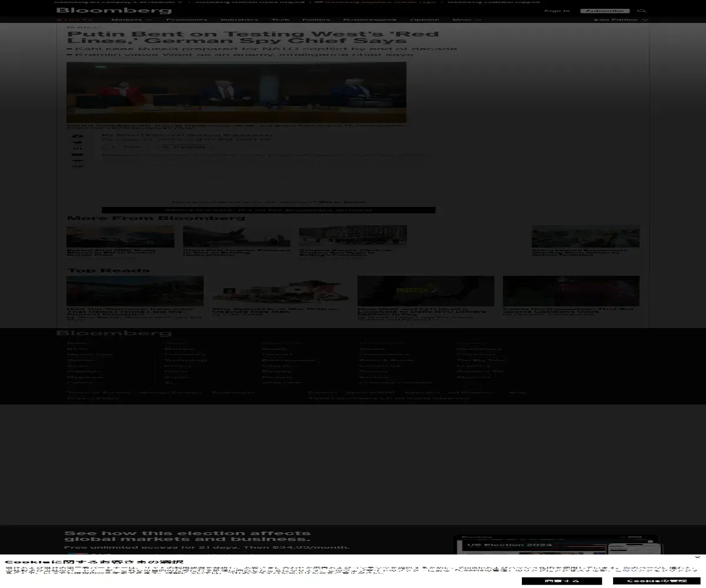Click the Bloomberg Terminal black banner
The height and width of the screenshot is (588, 706).
269,210
